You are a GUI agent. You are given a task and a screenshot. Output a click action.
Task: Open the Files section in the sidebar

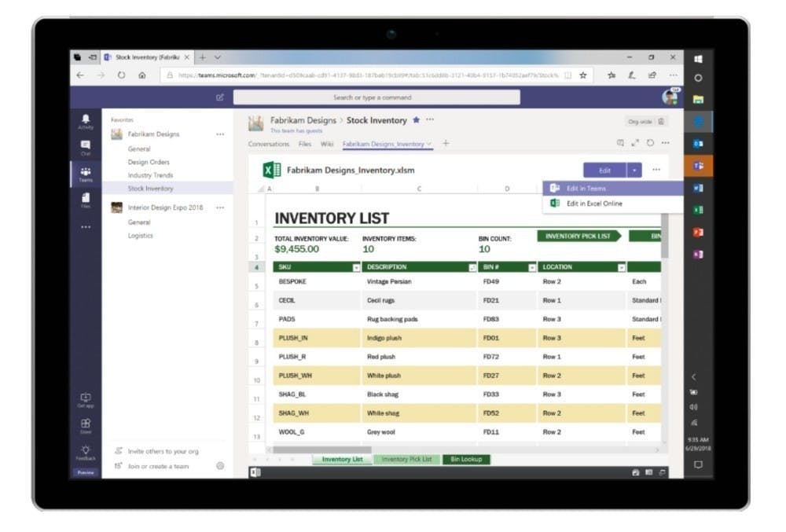tap(85, 200)
